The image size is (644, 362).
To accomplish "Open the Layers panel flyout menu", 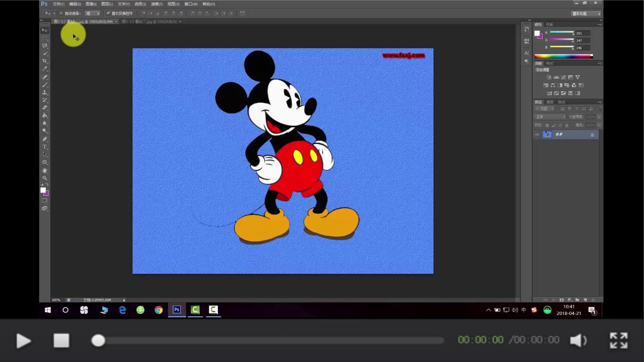I will point(600,102).
